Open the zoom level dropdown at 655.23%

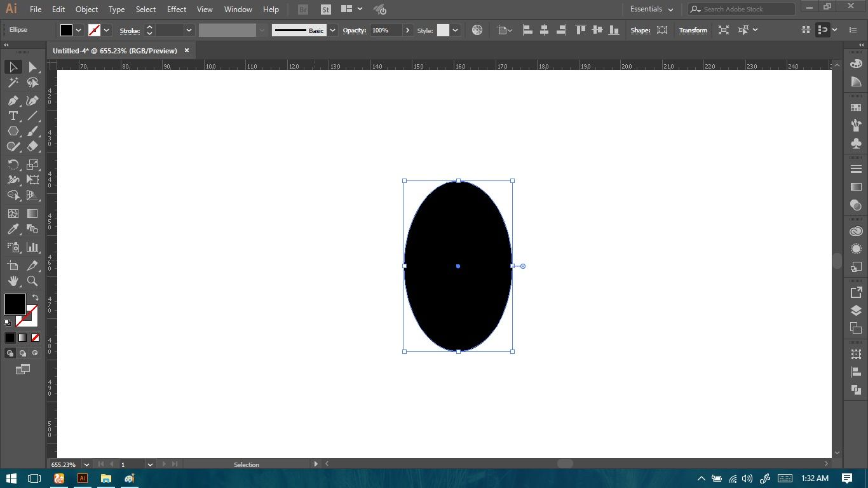[86, 464]
